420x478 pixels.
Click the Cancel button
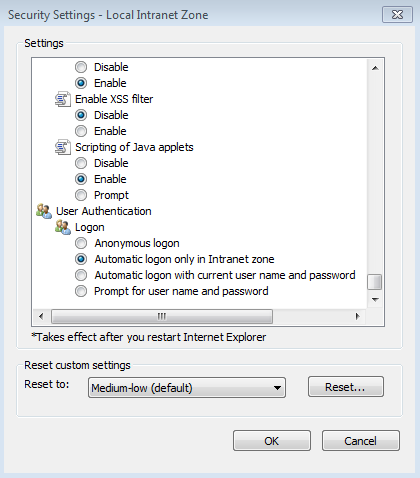(361, 441)
